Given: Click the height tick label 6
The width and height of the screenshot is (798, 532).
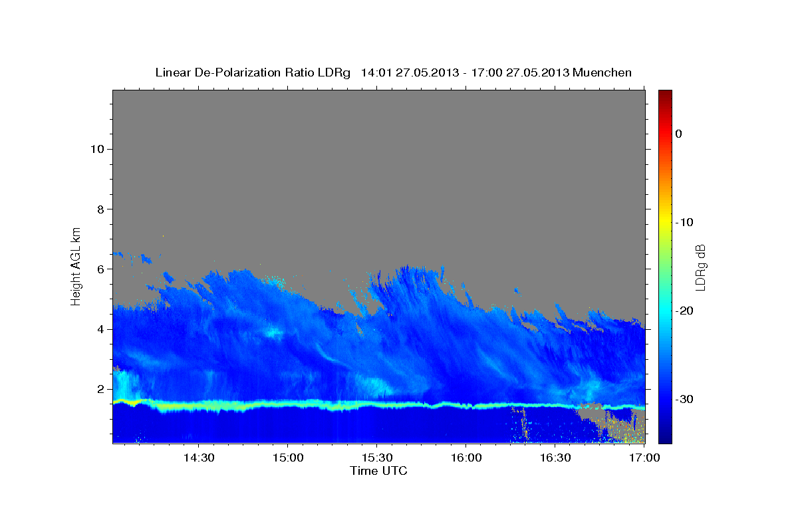Looking at the screenshot, I should pos(101,269).
